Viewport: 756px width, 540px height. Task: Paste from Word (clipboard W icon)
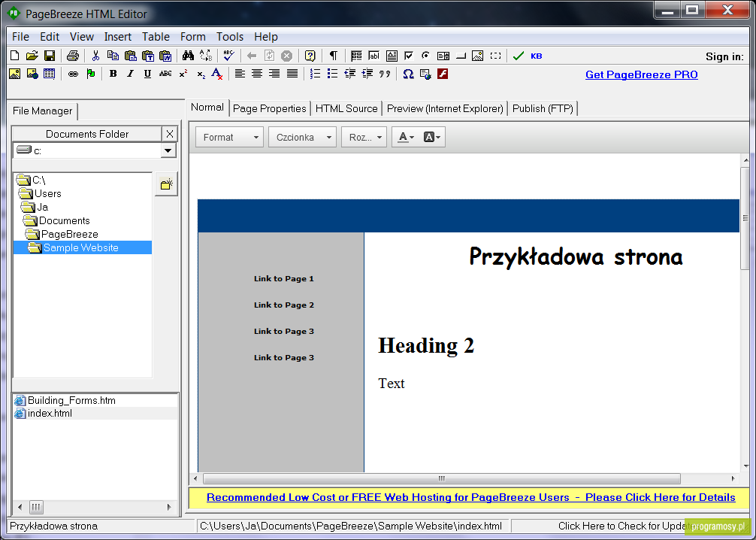(165, 56)
